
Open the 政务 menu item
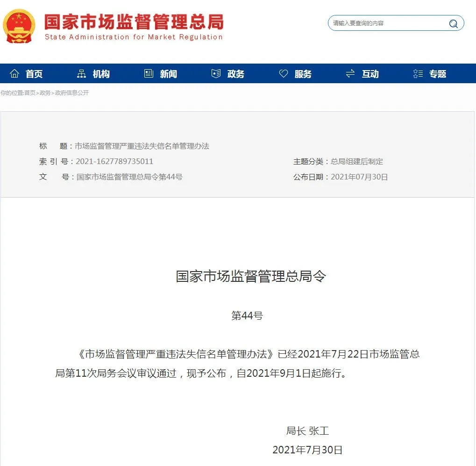coord(235,74)
